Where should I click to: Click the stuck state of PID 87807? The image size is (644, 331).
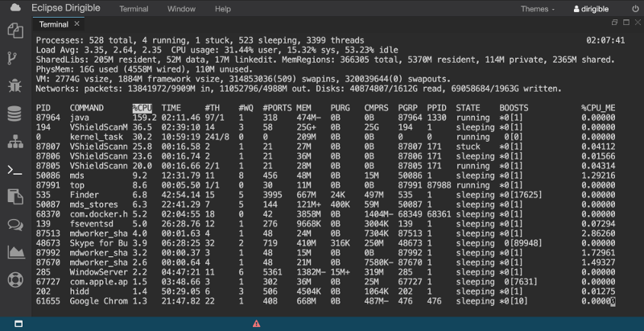click(x=468, y=147)
